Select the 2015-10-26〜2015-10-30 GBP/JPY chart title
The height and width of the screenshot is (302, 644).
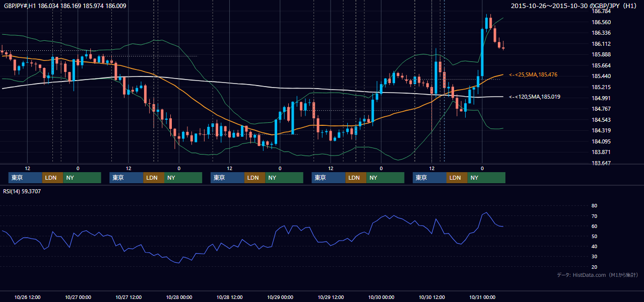pos(574,6)
